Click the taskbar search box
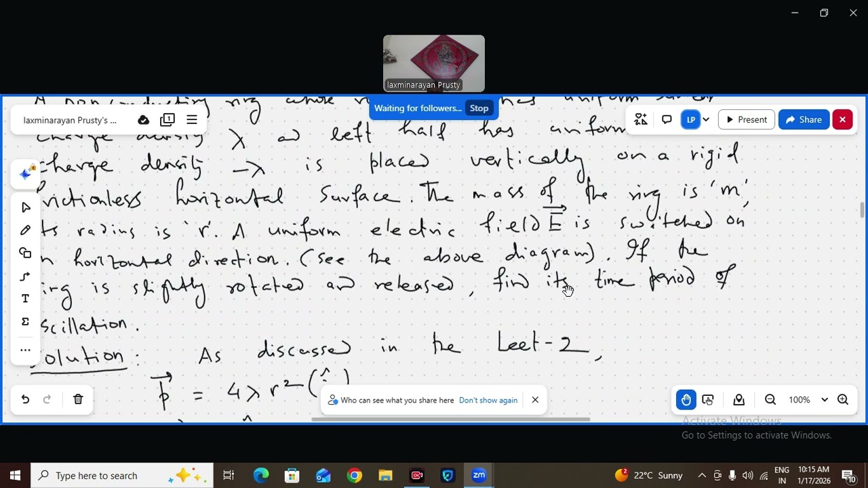The image size is (868, 488). (122, 476)
